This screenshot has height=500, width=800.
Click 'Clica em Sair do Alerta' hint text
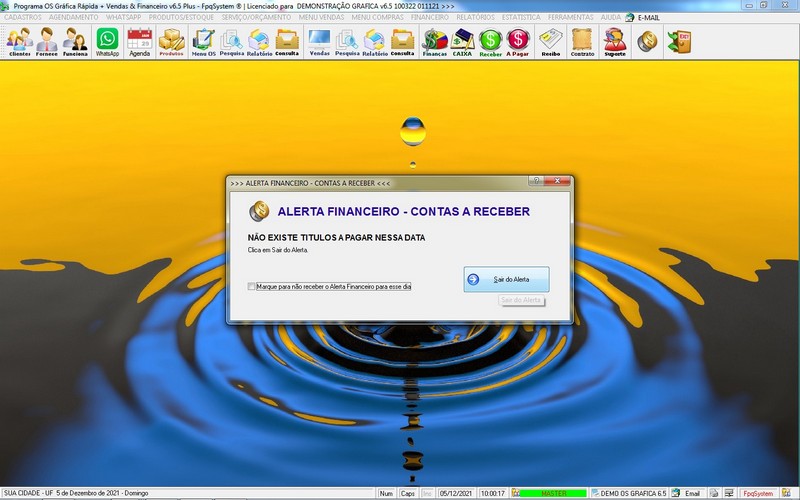(278, 250)
